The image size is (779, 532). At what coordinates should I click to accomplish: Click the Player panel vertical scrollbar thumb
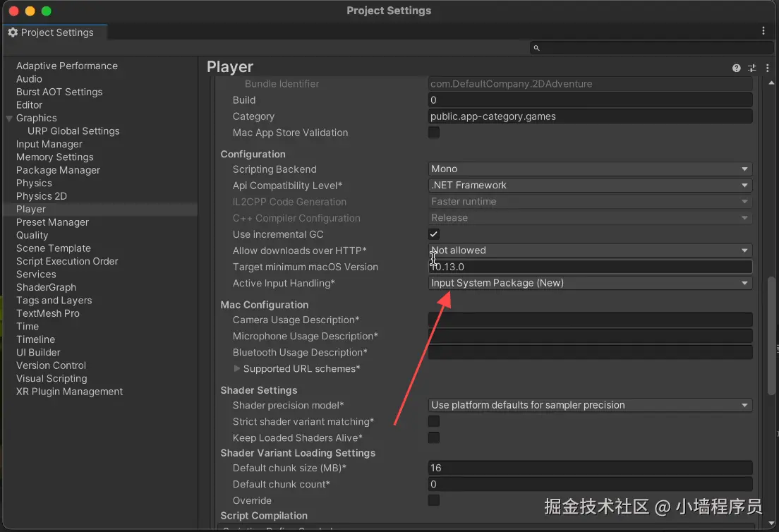click(x=771, y=337)
